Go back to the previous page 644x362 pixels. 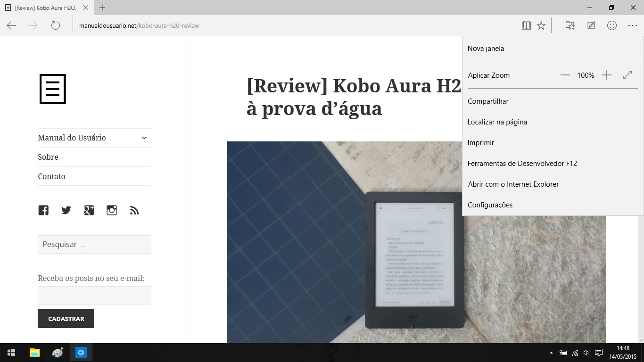tap(11, 25)
